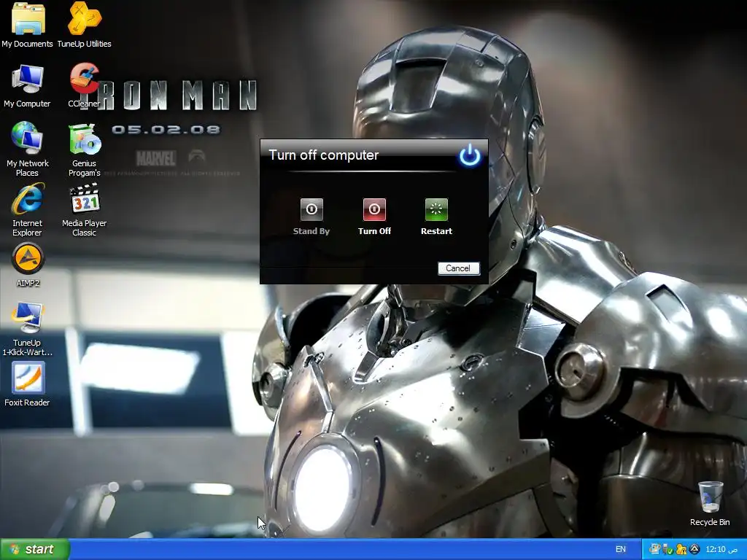Click the EN language indicator in taskbar

[x=621, y=549]
